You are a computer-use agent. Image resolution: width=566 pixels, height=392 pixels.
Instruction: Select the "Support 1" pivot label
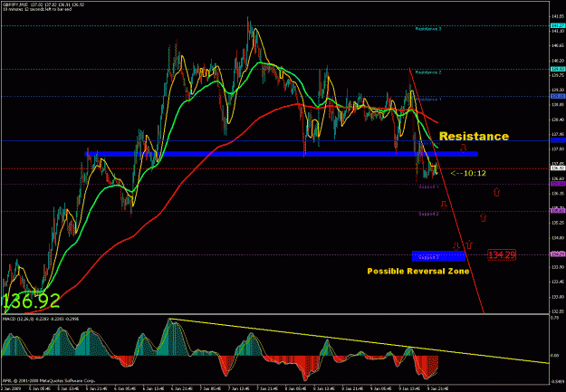pyautogui.click(x=428, y=187)
